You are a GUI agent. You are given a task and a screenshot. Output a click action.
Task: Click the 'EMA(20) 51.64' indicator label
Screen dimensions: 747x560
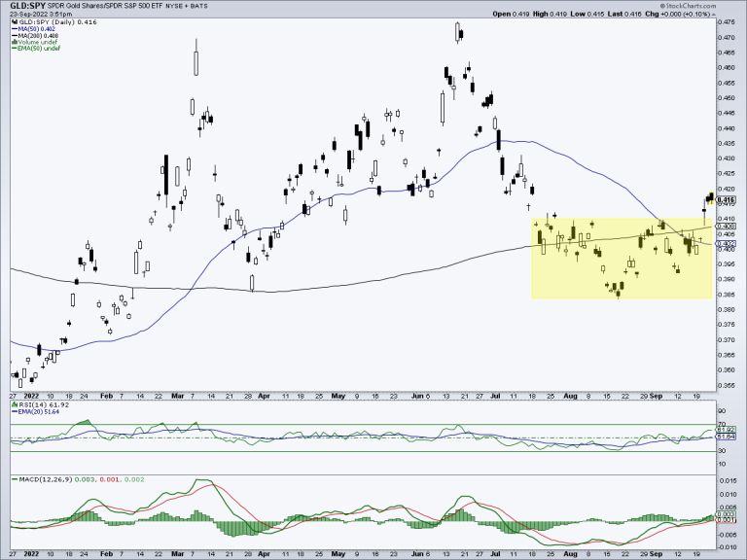point(39,411)
